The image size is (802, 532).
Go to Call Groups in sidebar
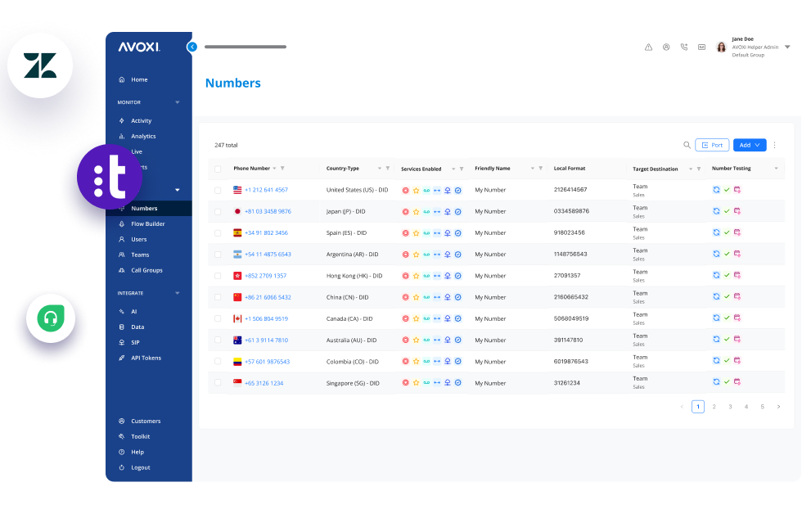tap(146, 270)
